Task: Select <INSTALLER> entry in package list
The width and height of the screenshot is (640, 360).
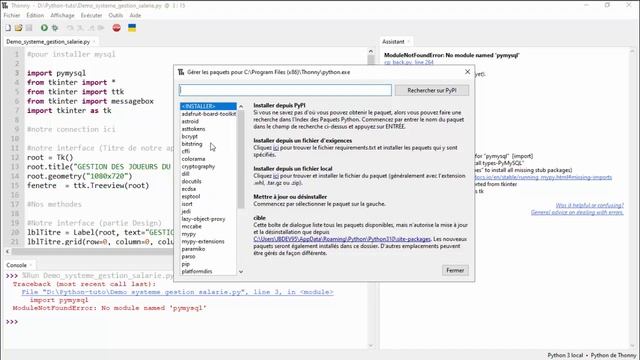Action: click(208, 106)
